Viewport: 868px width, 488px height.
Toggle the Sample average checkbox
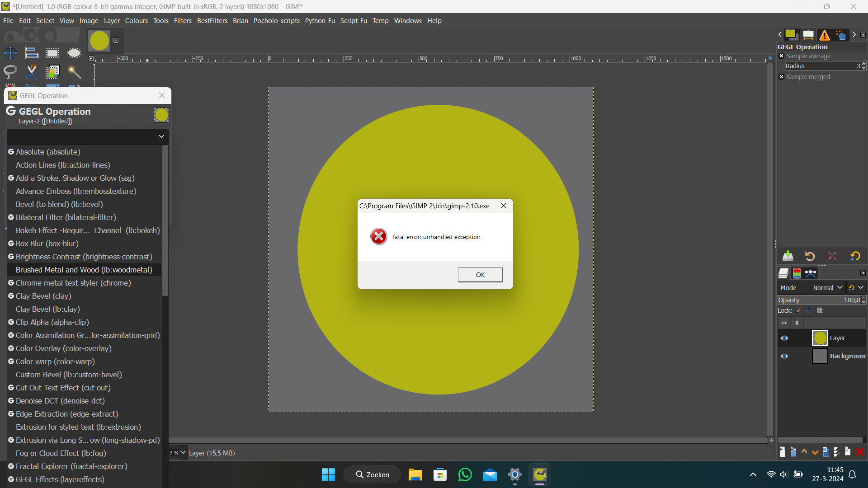(x=782, y=56)
